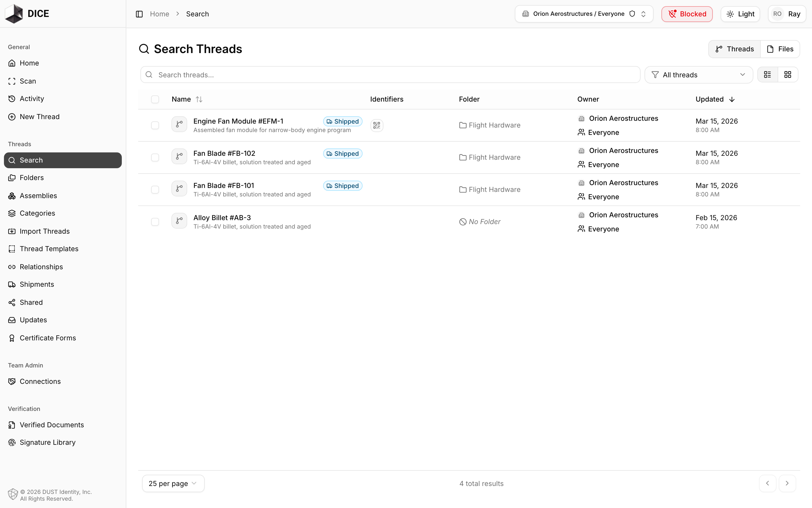Click the DICE logo

click(x=27, y=14)
